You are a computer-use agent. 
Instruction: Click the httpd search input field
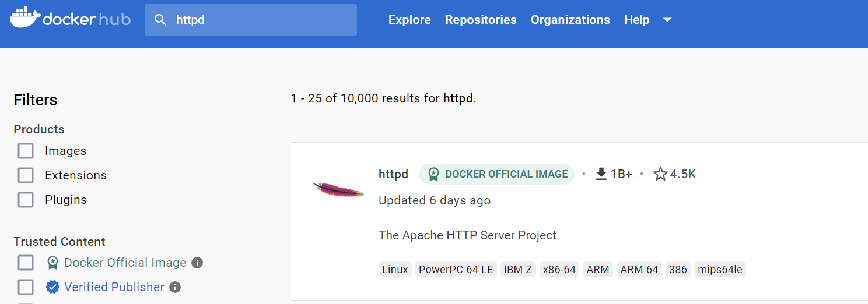coord(251,20)
